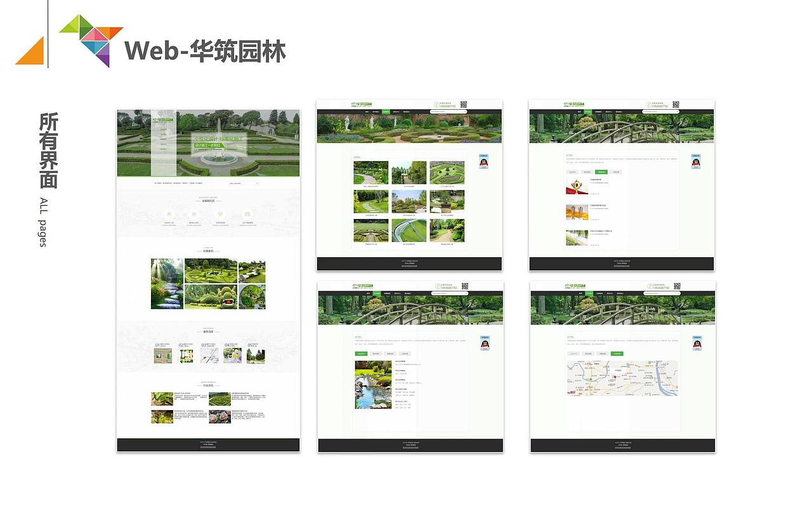Viewport: 812px width, 506px height.
Task: Open the pond stream photo on bottom-middle page
Action: pos(373,385)
